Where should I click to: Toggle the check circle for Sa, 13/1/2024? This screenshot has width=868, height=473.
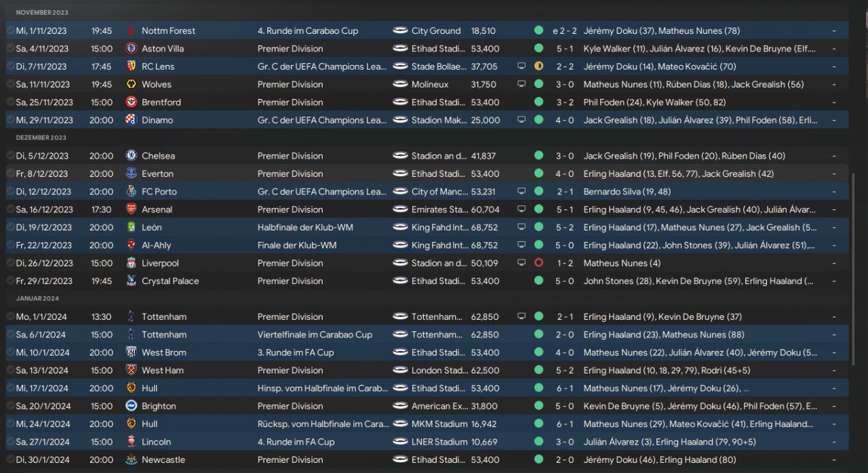point(10,371)
